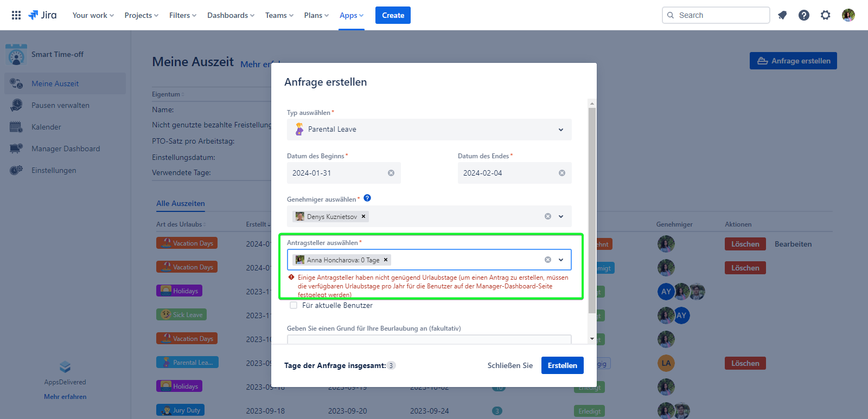Open the Jira settings gear icon
Screen dimensions: 868x419
826,15
